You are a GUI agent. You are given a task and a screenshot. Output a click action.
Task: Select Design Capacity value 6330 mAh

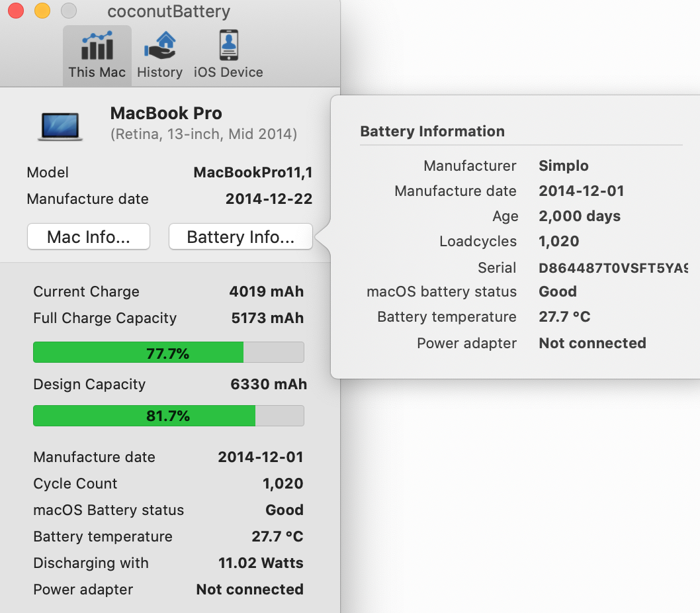(x=269, y=384)
